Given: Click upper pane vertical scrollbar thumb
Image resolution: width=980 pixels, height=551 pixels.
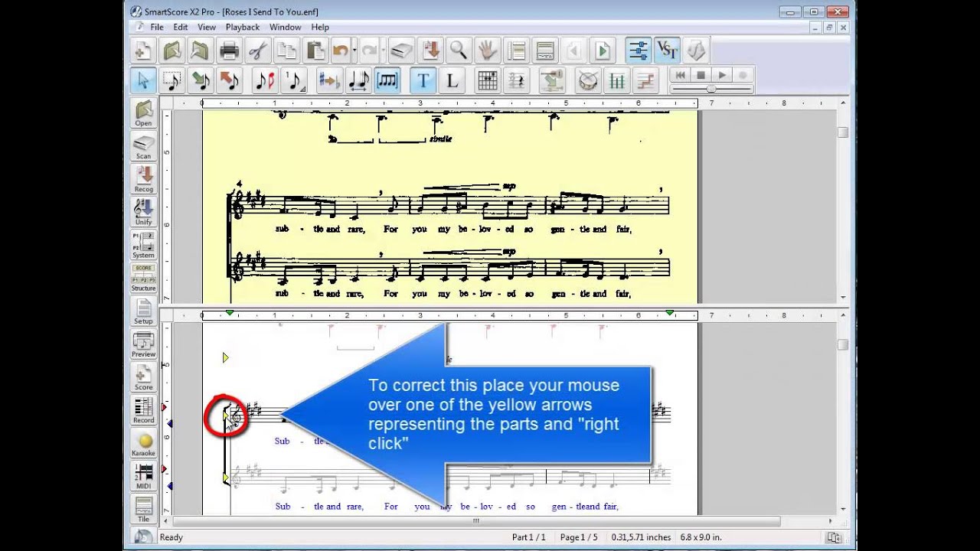Looking at the screenshot, I should pyautogui.click(x=843, y=132).
